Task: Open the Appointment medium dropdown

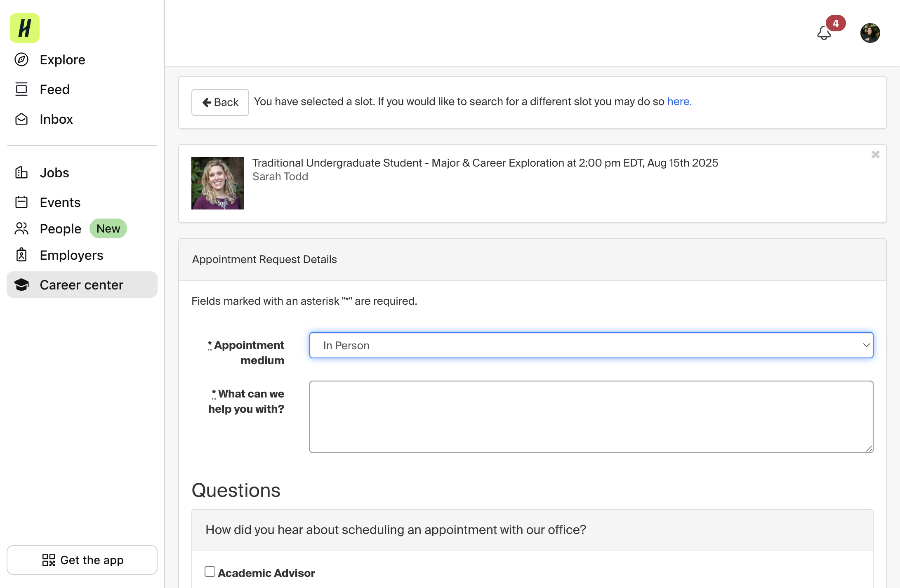Action: pyautogui.click(x=591, y=345)
